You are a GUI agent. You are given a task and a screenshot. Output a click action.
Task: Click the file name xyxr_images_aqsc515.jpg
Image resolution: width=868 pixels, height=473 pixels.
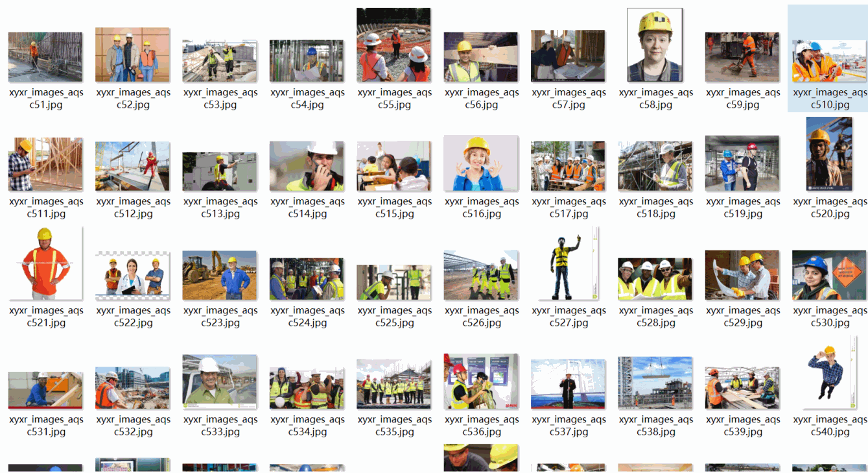pos(394,208)
